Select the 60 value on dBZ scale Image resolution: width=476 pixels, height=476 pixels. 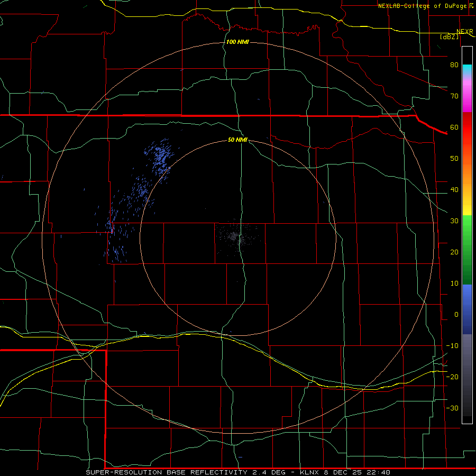[x=454, y=127]
